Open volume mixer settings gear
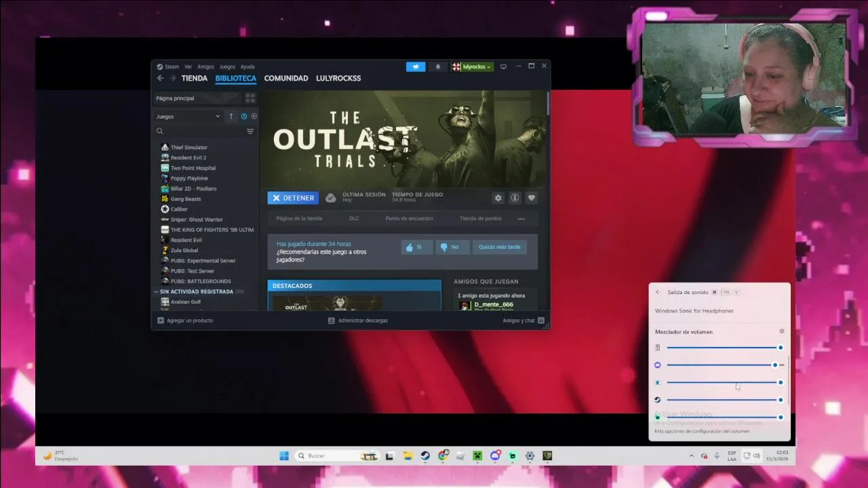The image size is (868, 488). click(x=782, y=331)
